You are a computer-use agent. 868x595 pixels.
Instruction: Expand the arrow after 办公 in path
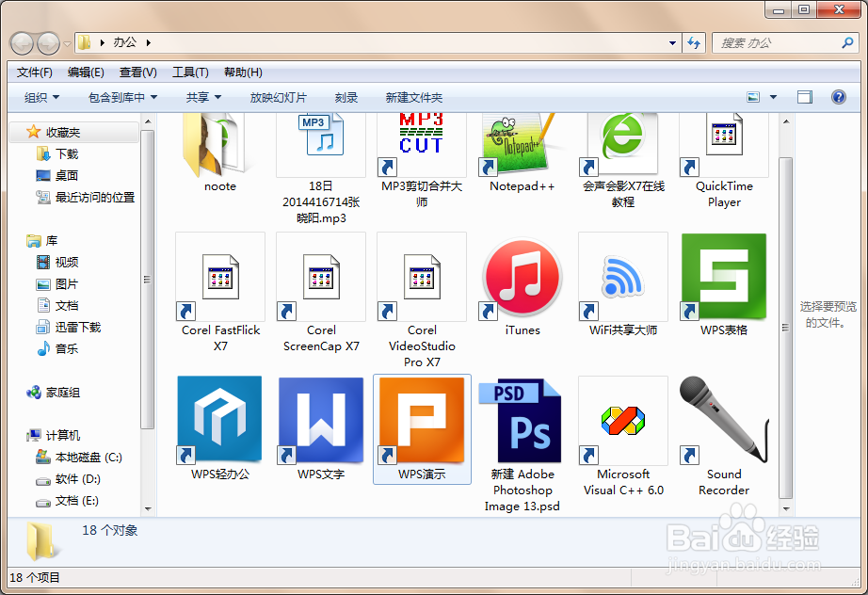coord(149,42)
